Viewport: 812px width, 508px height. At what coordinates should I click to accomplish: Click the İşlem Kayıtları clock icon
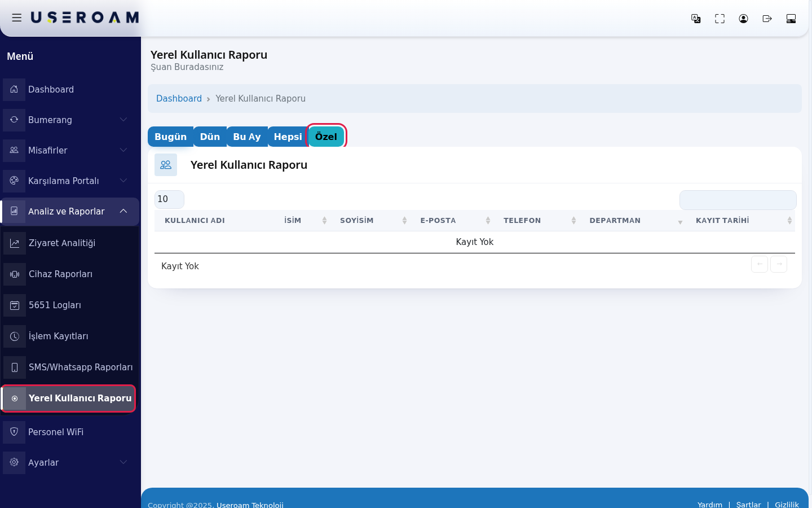tap(15, 336)
